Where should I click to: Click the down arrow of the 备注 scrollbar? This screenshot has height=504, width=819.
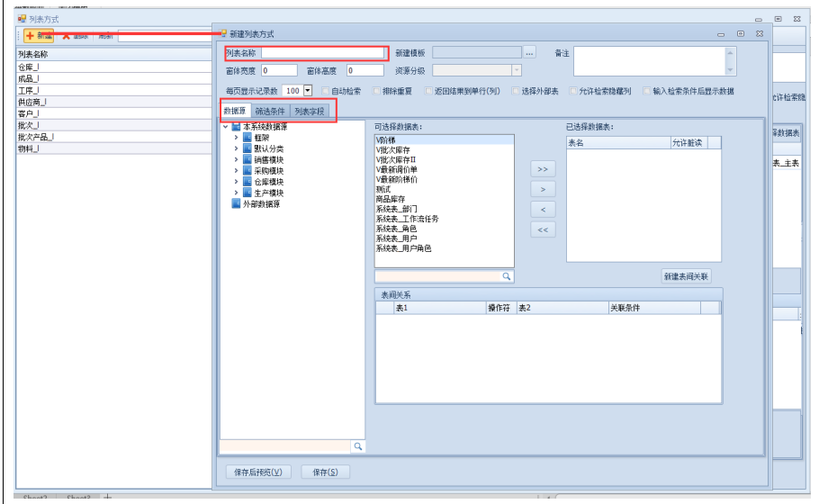[730, 69]
